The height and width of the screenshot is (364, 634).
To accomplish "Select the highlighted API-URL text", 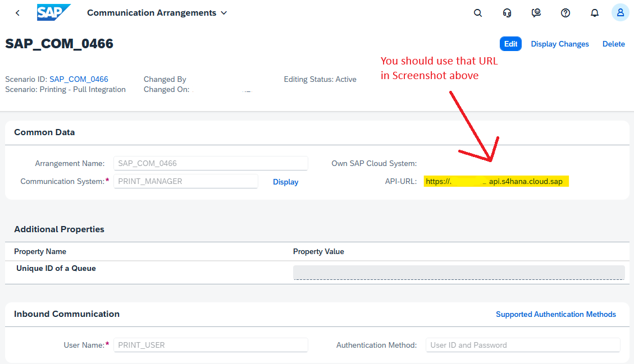I will 496,181.
